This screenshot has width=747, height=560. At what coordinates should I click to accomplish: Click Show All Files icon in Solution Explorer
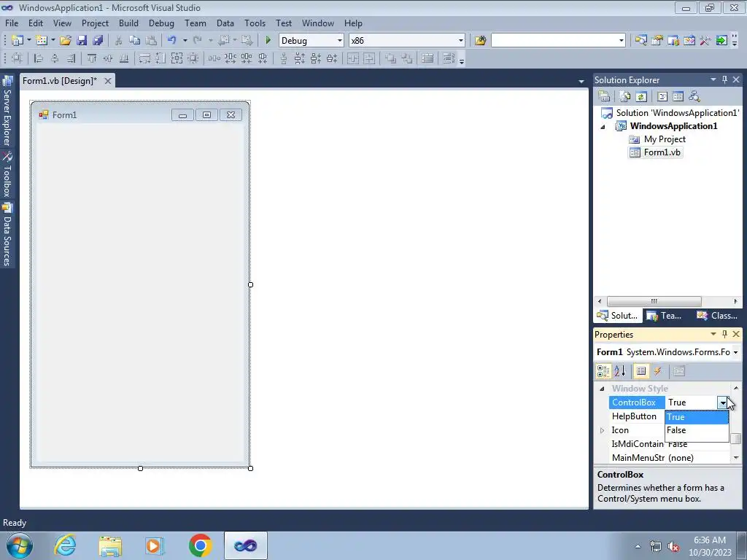(625, 97)
